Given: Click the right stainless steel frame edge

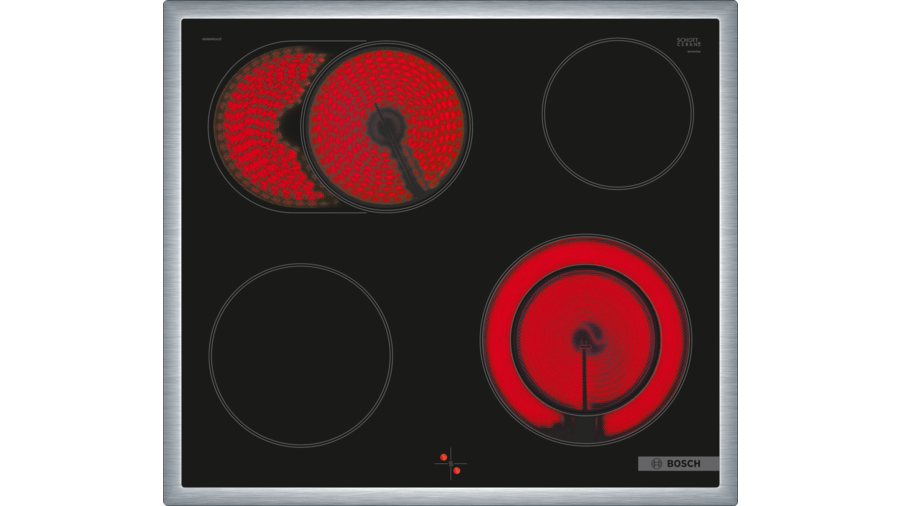Looking at the screenshot, I should tap(729, 250).
